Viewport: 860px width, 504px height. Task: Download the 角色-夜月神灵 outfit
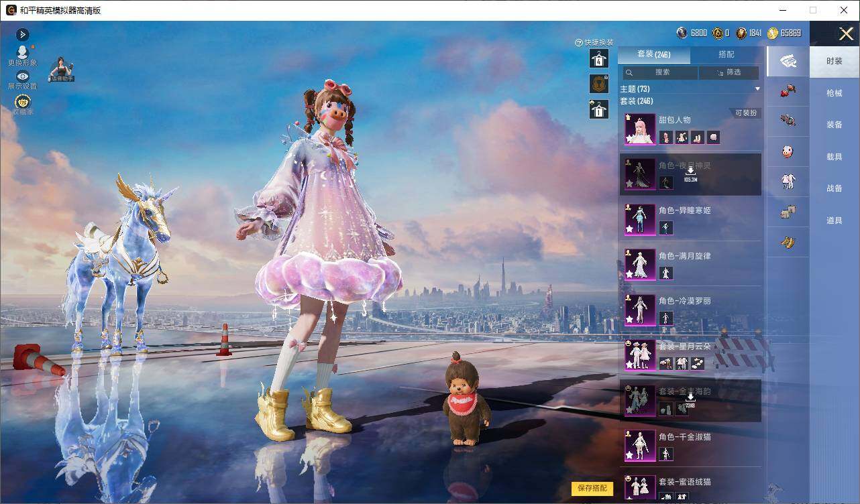click(690, 174)
